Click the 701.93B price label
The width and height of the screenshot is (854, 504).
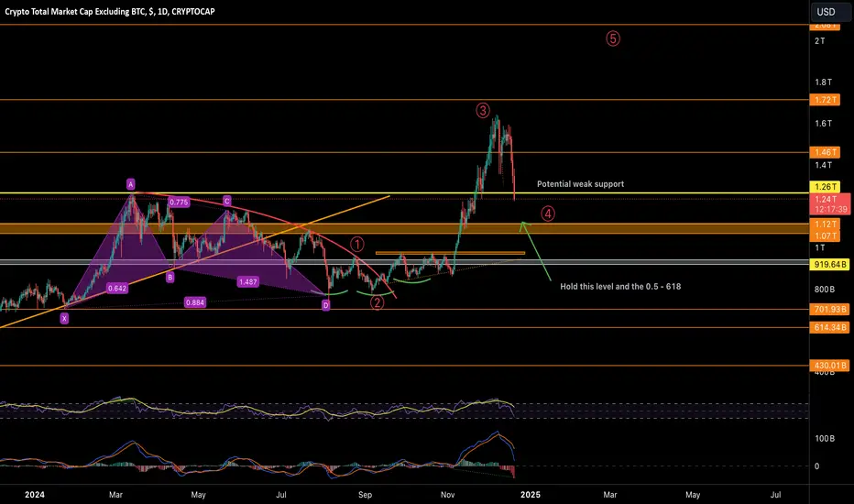829,310
